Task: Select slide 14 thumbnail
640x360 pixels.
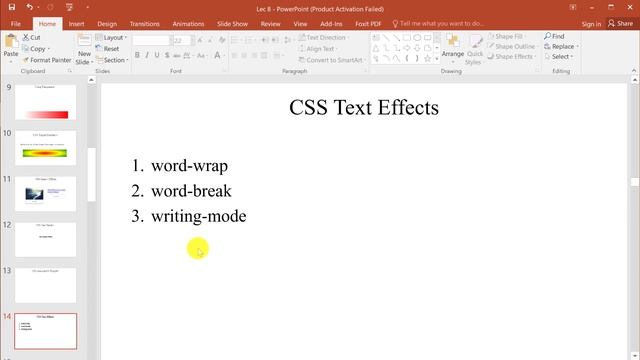Action: pos(45,331)
